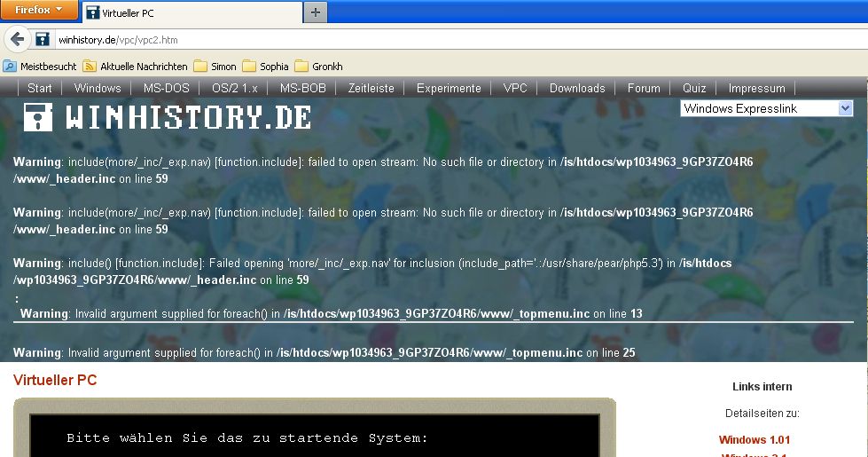Image resolution: width=868 pixels, height=457 pixels.
Task: Select the Virtueller PC browser tab
Action: click(x=191, y=12)
